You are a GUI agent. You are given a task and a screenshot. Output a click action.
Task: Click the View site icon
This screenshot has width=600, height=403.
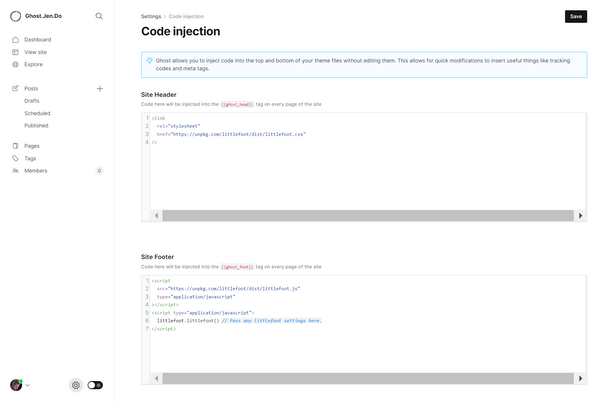(15, 51)
